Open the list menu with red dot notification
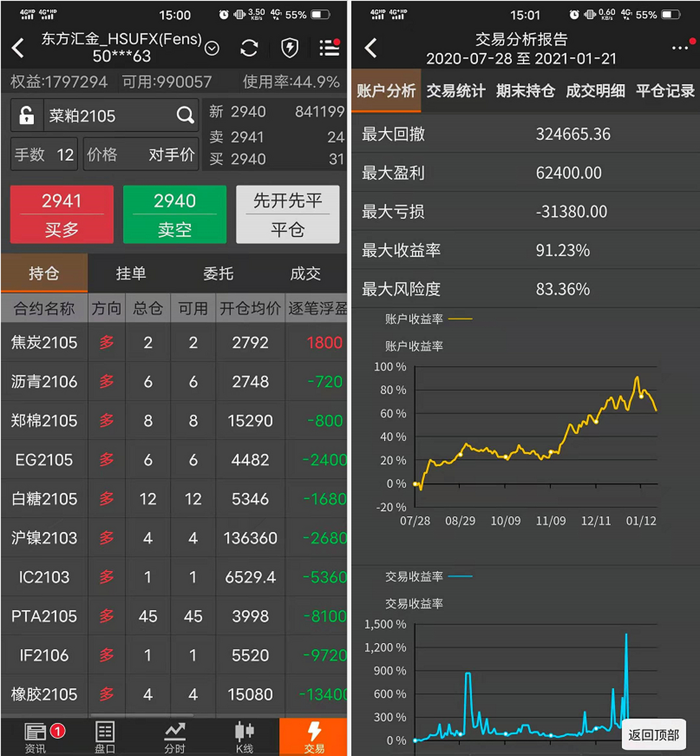The width and height of the screenshot is (700, 756). (328, 48)
